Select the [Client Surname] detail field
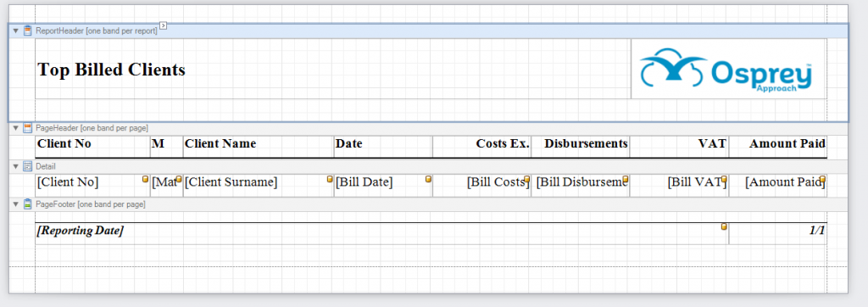 (x=259, y=185)
